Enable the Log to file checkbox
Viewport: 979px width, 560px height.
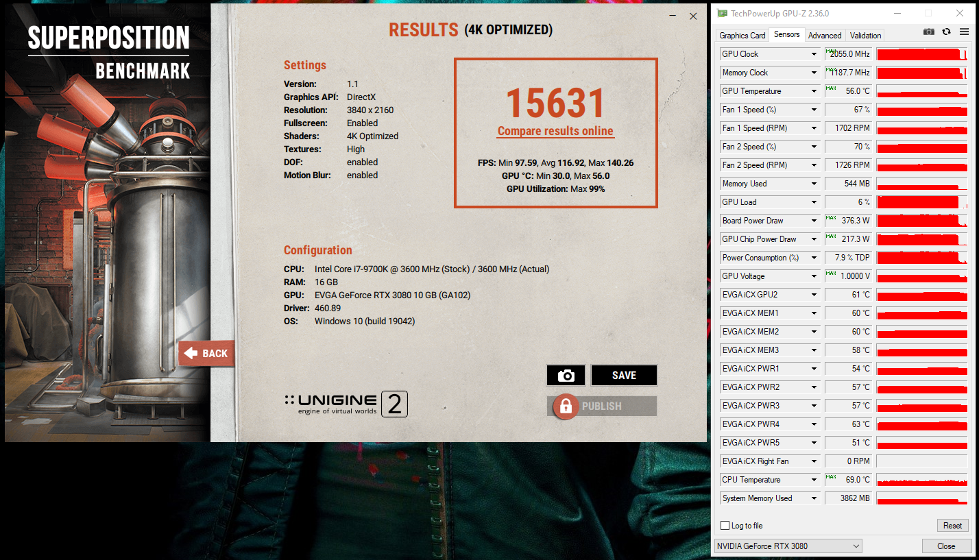coord(725,526)
